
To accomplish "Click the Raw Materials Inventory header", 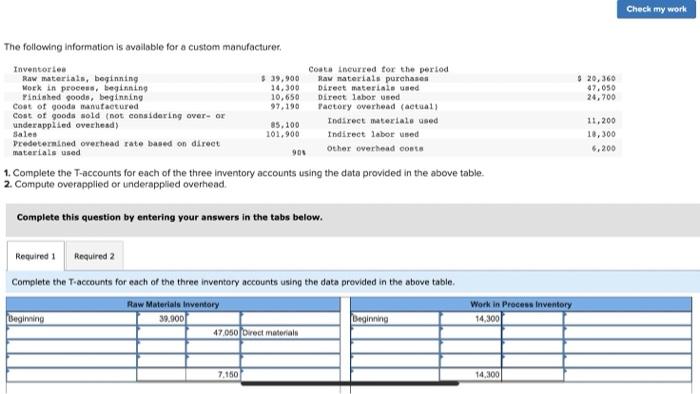I will (x=173, y=304).
